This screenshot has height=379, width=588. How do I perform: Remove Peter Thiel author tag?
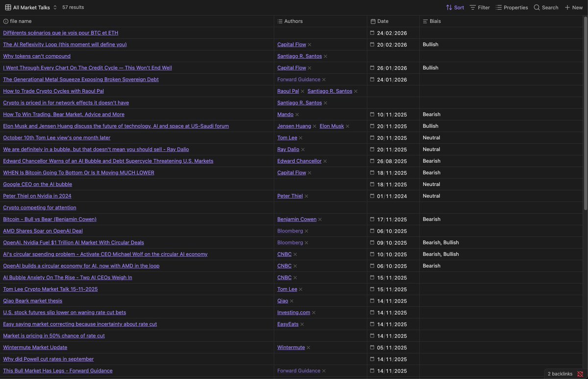306,196
